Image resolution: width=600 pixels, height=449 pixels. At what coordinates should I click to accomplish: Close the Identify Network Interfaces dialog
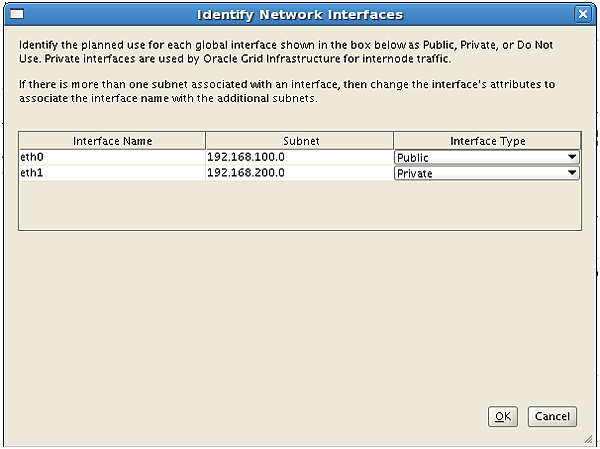(582, 15)
